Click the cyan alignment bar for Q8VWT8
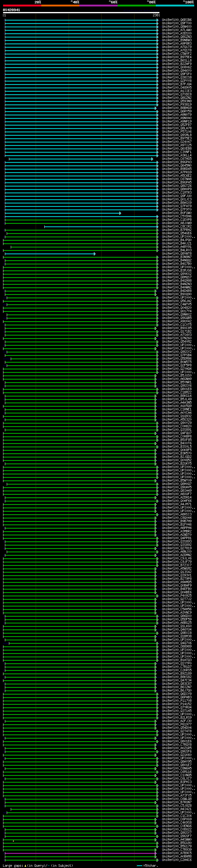Image resolution: width=197 pixels, height=868 pixels. [50, 254]
